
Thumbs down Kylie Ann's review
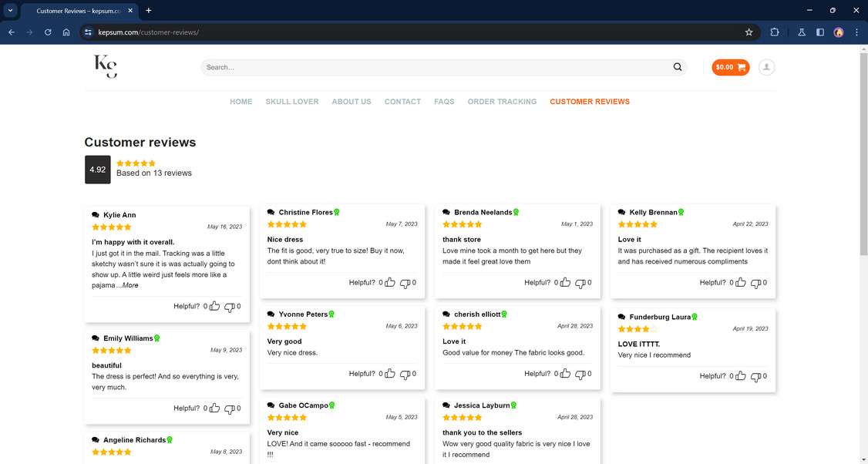229,308
